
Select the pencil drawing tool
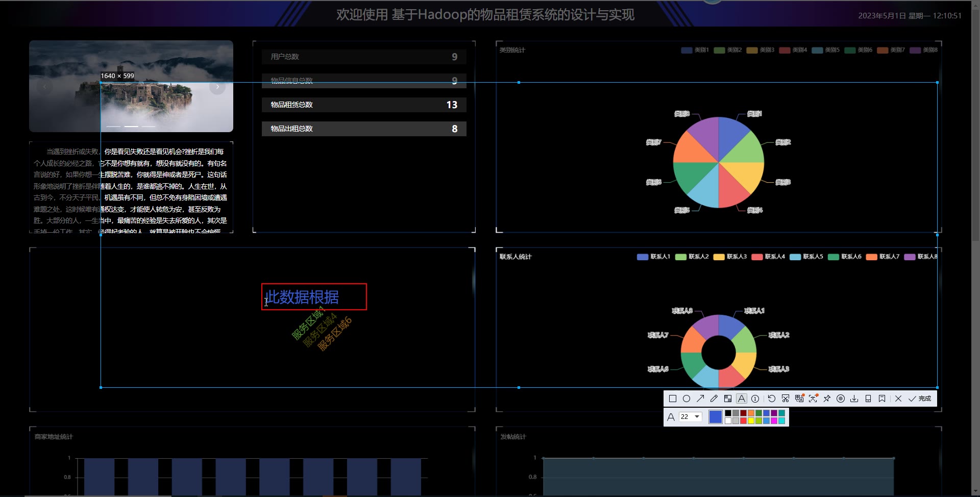(x=714, y=399)
